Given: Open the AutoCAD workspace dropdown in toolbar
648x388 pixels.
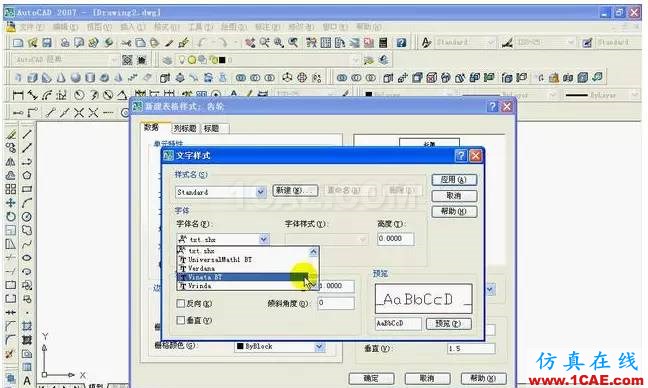Looking at the screenshot, I should click(114, 60).
